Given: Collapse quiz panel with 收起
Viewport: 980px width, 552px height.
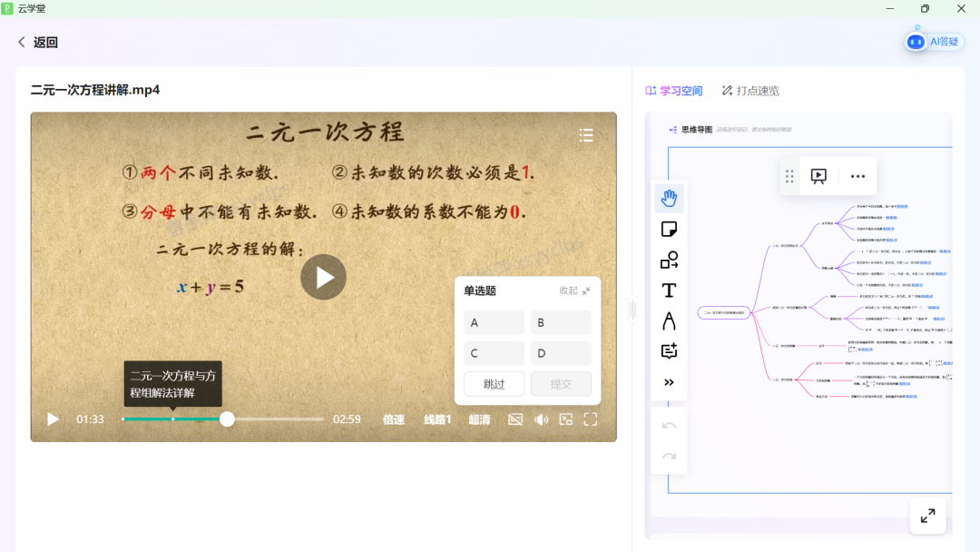Looking at the screenshot, I should click(x=574, y=291).
